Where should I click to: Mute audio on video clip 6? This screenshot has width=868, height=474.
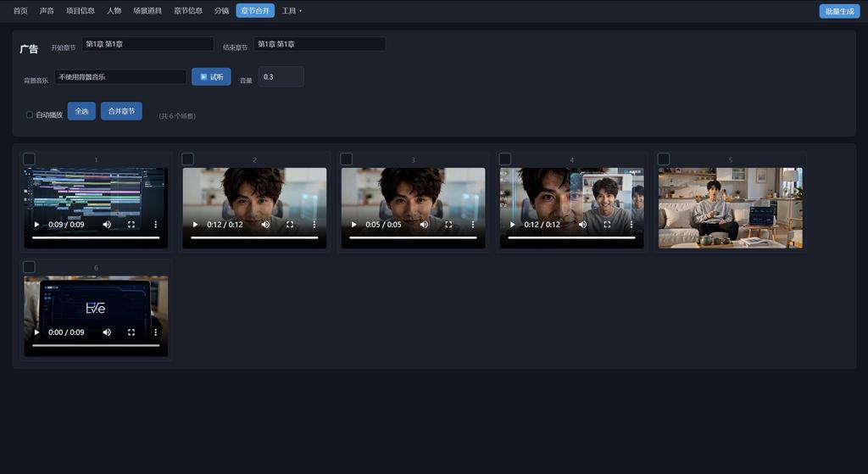pos(107,332)
